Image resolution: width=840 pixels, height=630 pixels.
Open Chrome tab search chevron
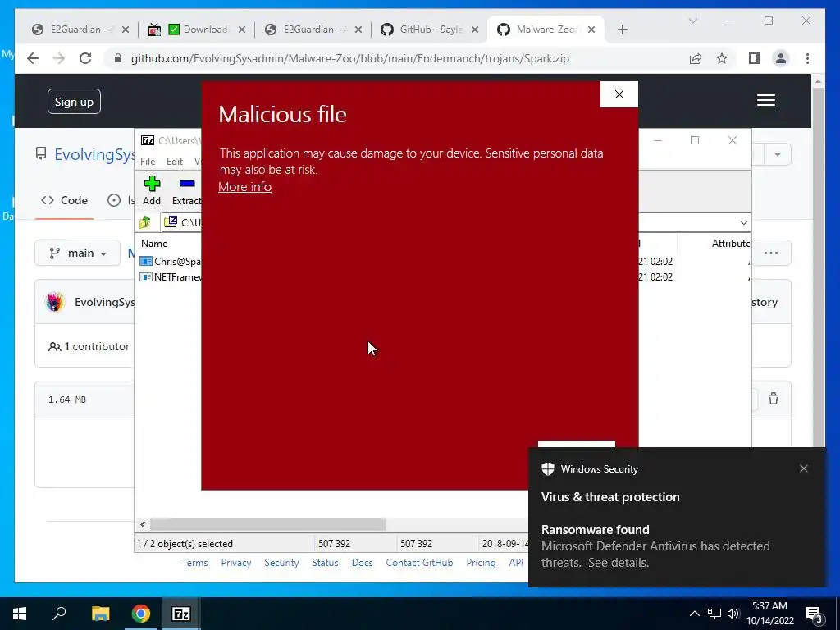coord(692,21)
